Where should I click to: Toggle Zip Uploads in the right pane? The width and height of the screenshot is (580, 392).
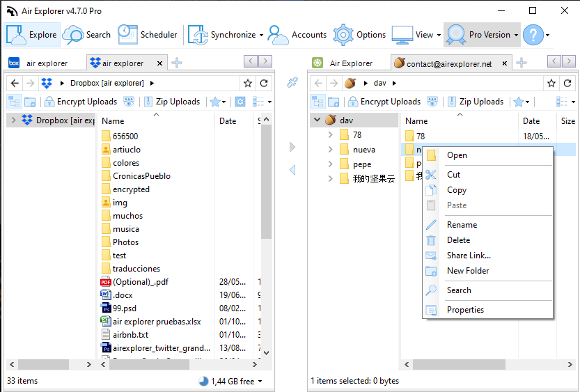476,102
